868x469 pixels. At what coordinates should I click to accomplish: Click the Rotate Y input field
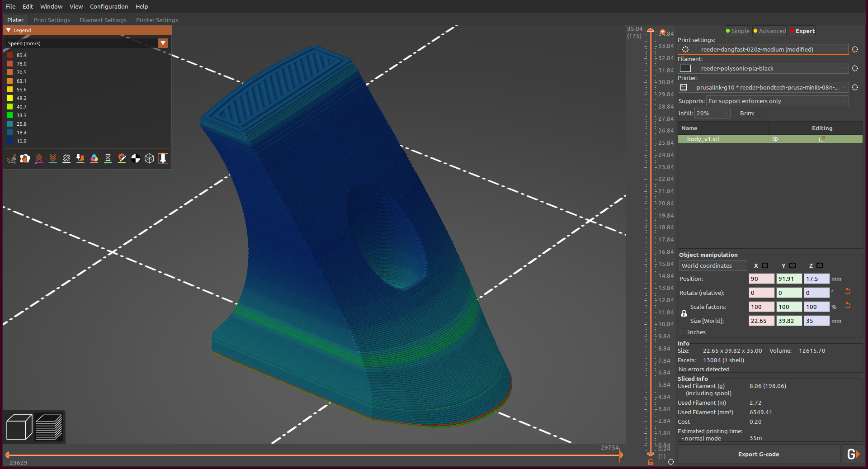pyautogui.click(x=789, y=293)
